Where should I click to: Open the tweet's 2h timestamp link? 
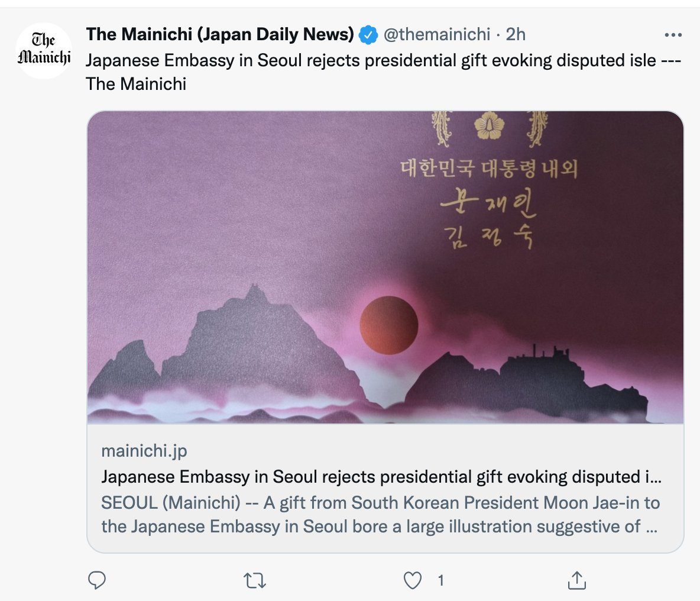pos(516,35)
